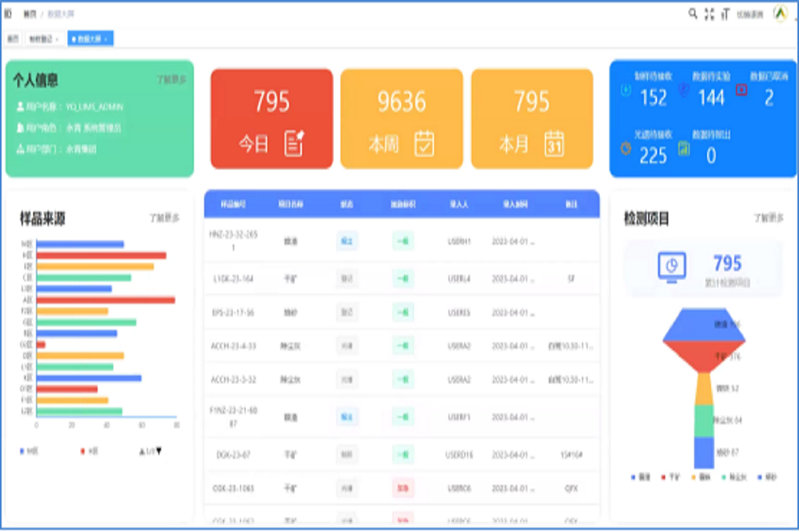799x532 pixels.
Task: Toggle the first blue funnel legend item
Action: point(638,478)
